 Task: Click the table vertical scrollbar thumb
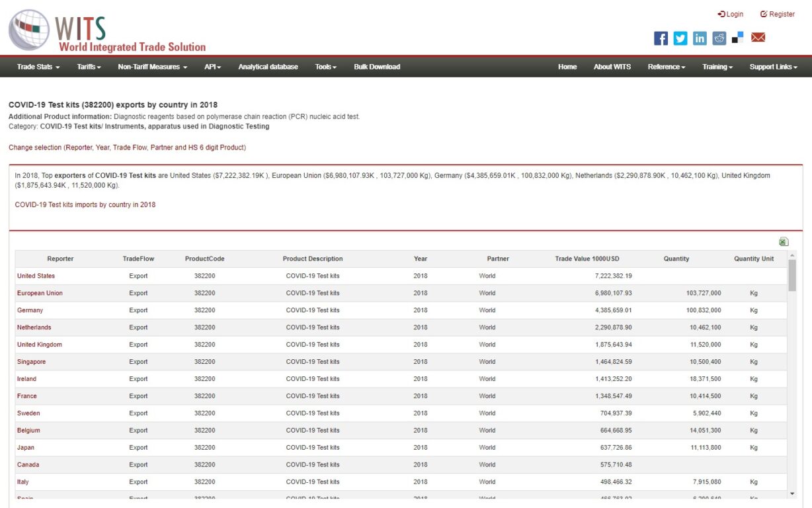[x=792, y=275]
